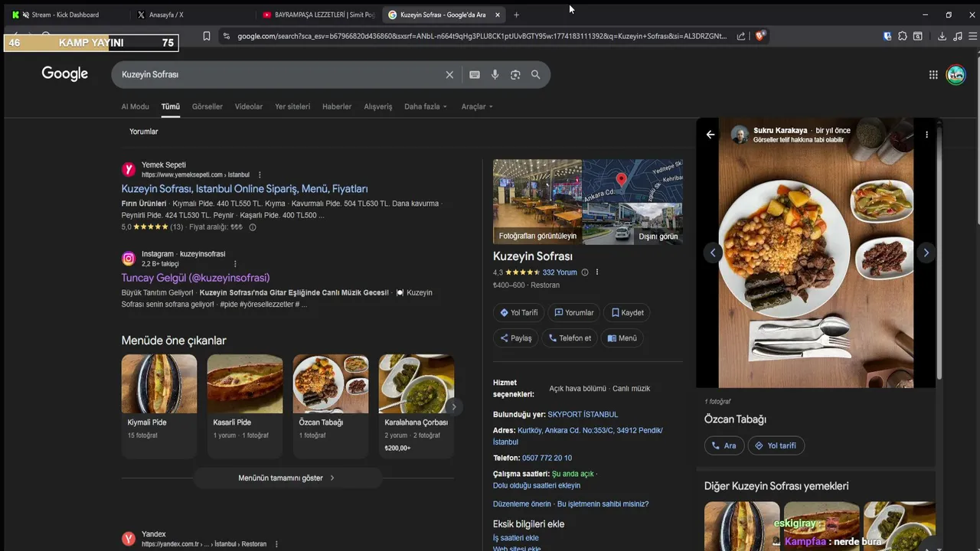Open the three-dot menu on the photo panel
Screen dimensions: 980x551
coord(926,135)
